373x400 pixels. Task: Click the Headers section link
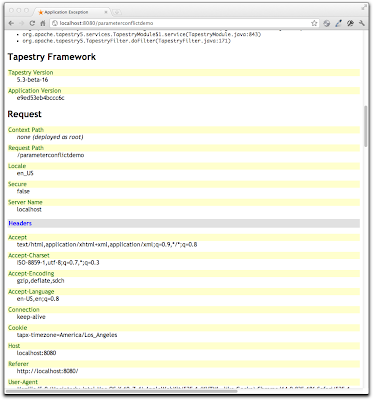(20, 223)
